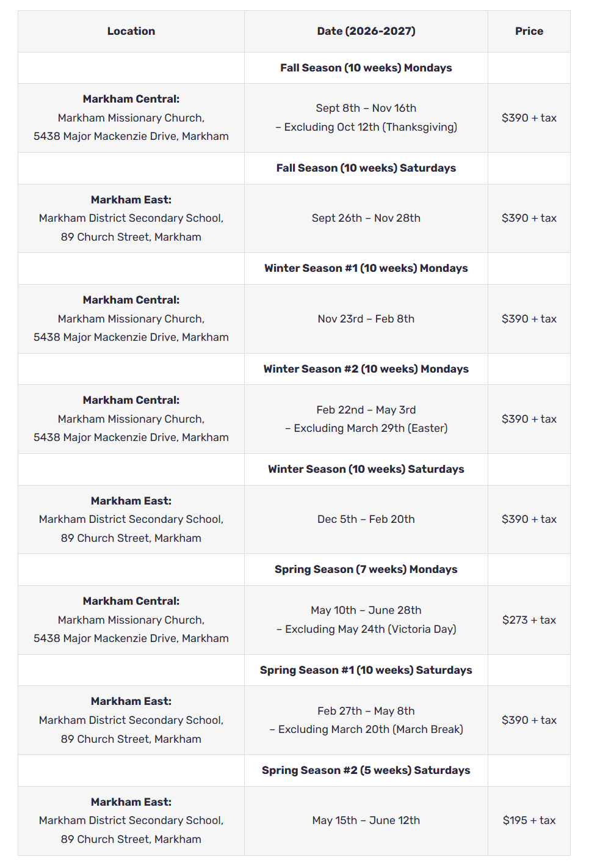Select Winter Season #1 Mondays heading
Screen dimensions: 589x868
pyautogui.click(x=366, y=268)
